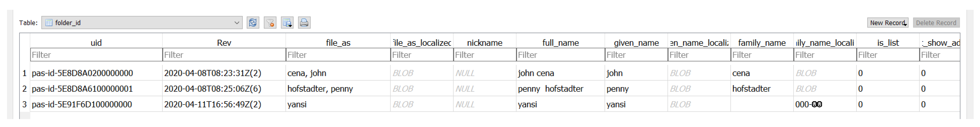This screenshot has width=980, height=127.
Task: Open the Table dropdown showing folder_id
Action: point(142,23)
